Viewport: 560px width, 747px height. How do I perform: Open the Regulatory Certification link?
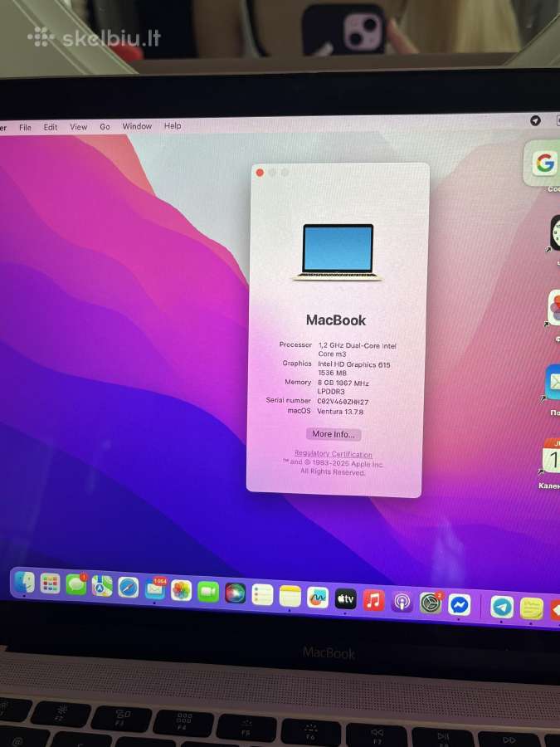[334, 453]
